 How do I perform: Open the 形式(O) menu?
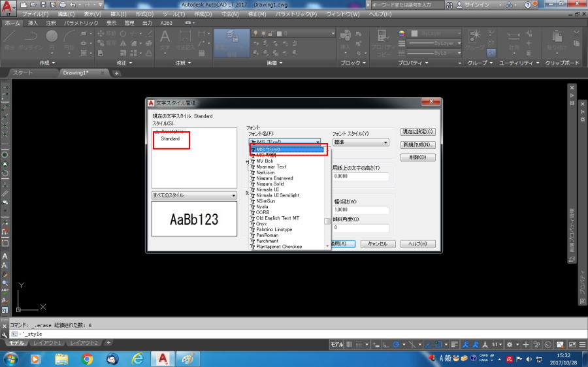144,14
